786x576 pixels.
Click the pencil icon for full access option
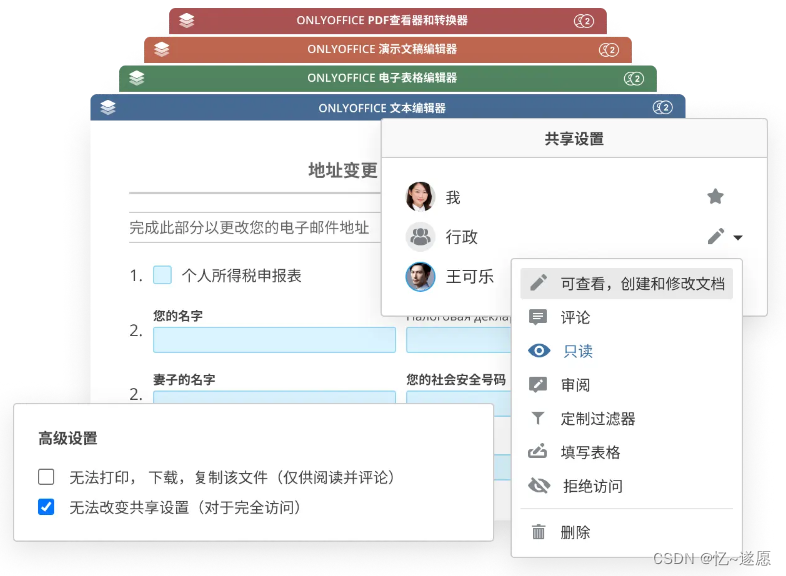click(539, 283)
